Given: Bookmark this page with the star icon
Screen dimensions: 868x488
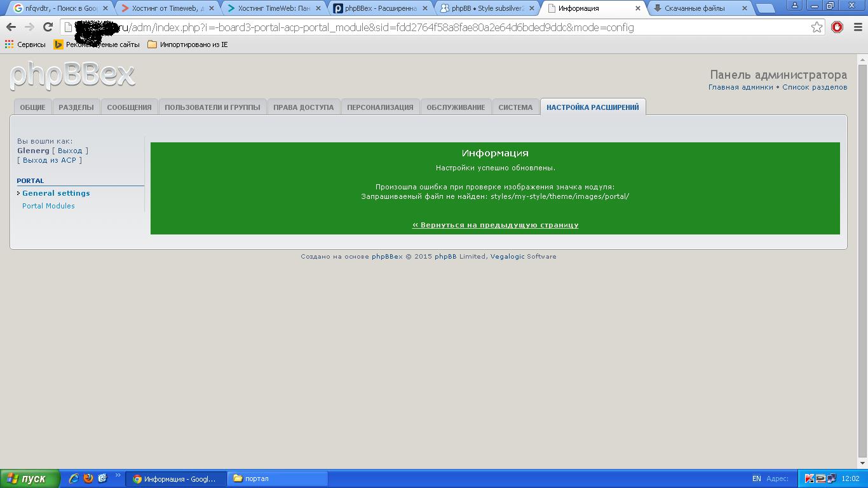Looking at the screenshot, I should tap(817, 27).
